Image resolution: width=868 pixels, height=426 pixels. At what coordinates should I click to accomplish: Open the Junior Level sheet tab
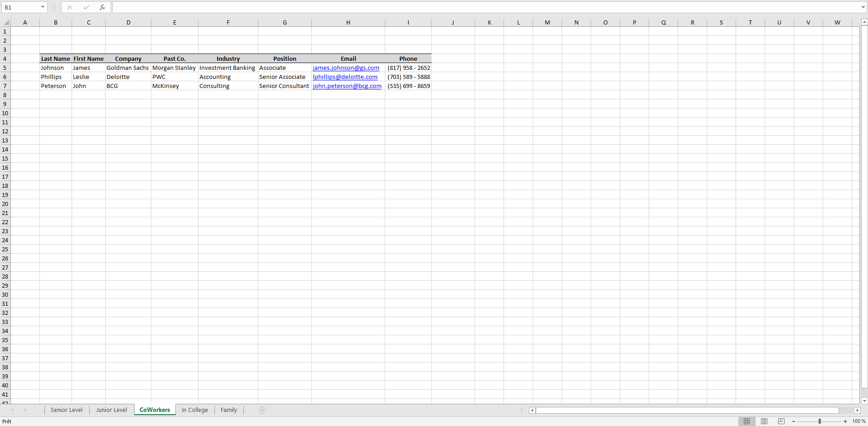(112, 410)
